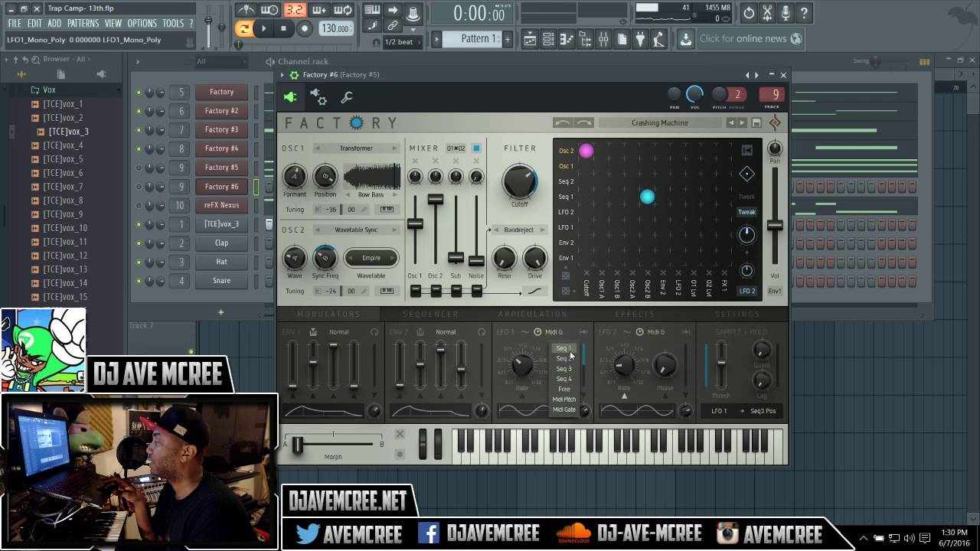Open OSC 1 keyboard tracking icon
Viewport: 980px width, 551px height.
pos(387,209)
